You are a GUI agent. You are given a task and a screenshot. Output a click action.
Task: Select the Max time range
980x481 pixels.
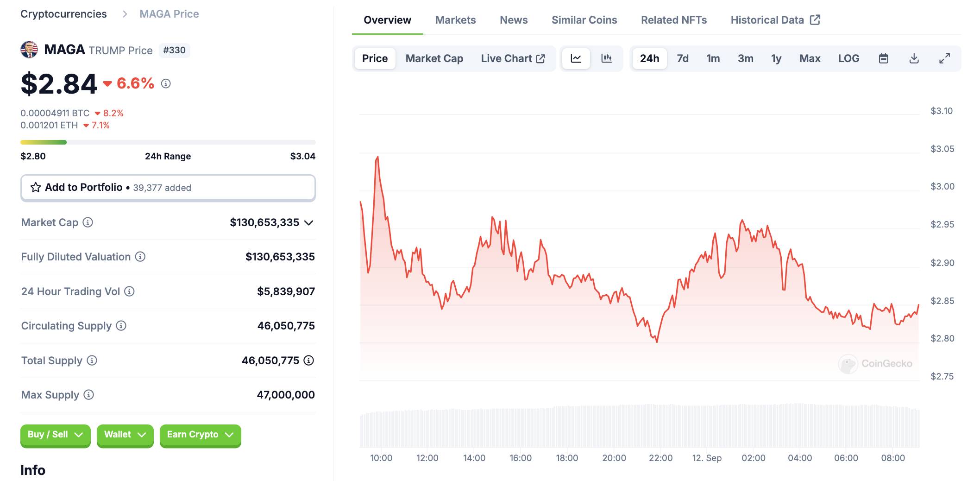(x=810, y=58)
